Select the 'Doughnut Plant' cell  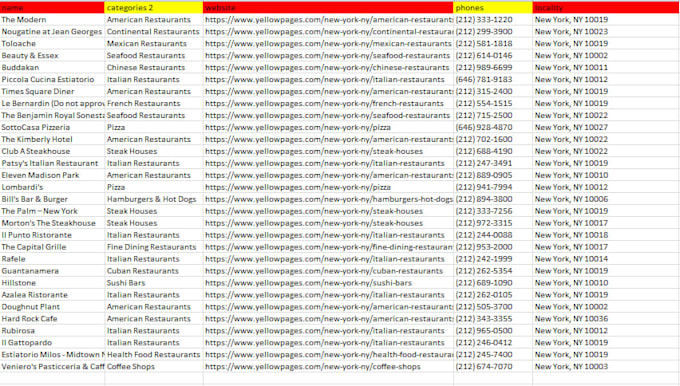52,307
